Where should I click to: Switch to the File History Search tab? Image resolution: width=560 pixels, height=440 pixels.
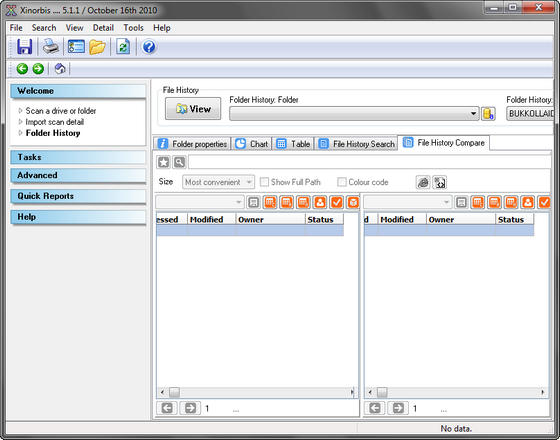pyautogui.click(x=356, y=144)
